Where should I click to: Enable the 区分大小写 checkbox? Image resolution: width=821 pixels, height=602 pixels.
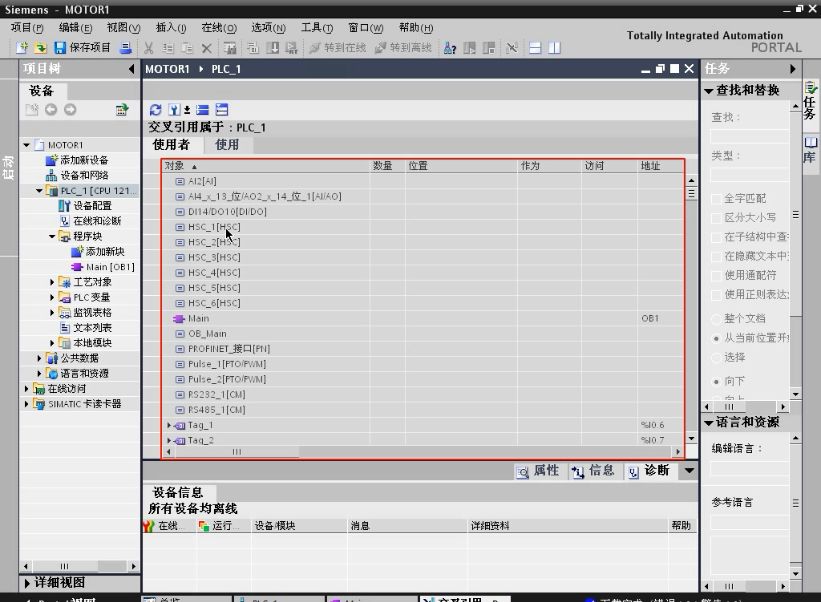(717, 218)
